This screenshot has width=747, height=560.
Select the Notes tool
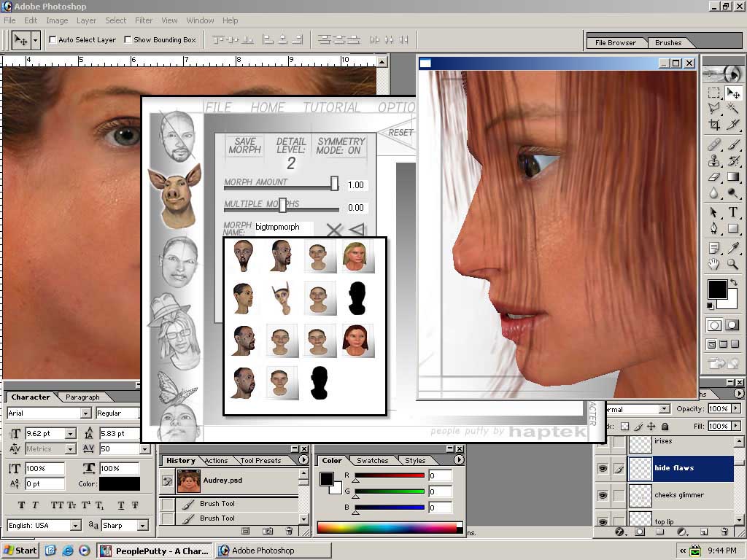click(713, 248)
